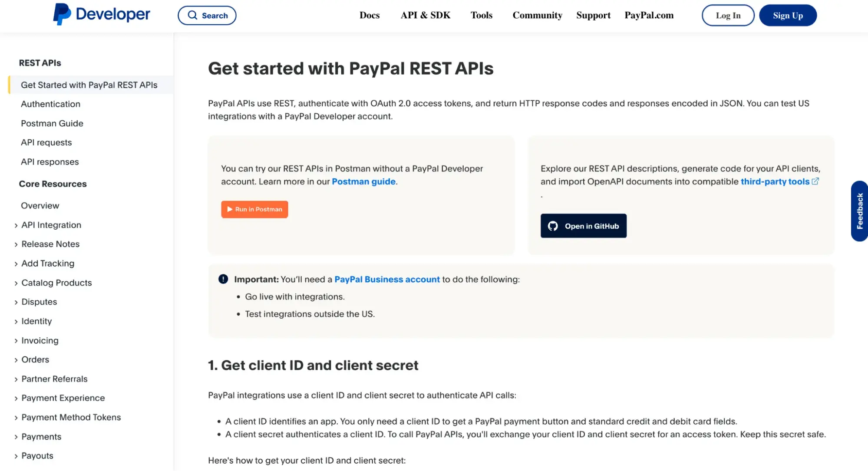Expand the Invoicing chevron
This screenshot has height=471, width=868.
point(16,341)
